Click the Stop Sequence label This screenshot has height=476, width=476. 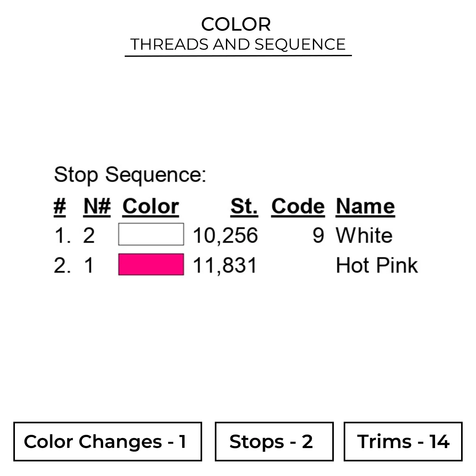(x=130, y=175)
